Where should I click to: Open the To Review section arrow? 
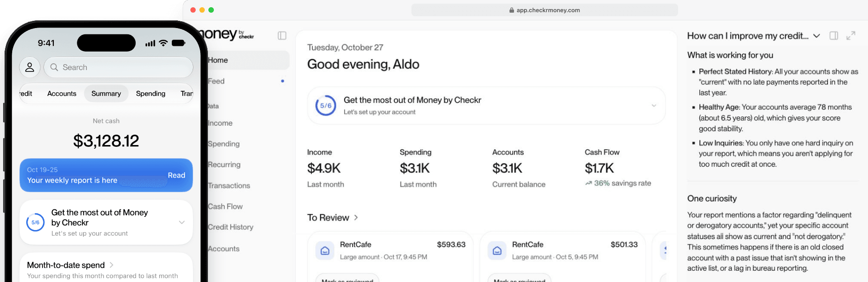(356, 217)
